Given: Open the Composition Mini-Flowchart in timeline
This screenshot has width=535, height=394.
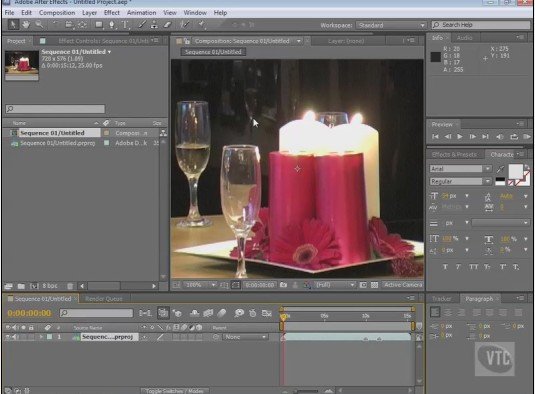Looking at the screenshot, I should click(145, 313).
